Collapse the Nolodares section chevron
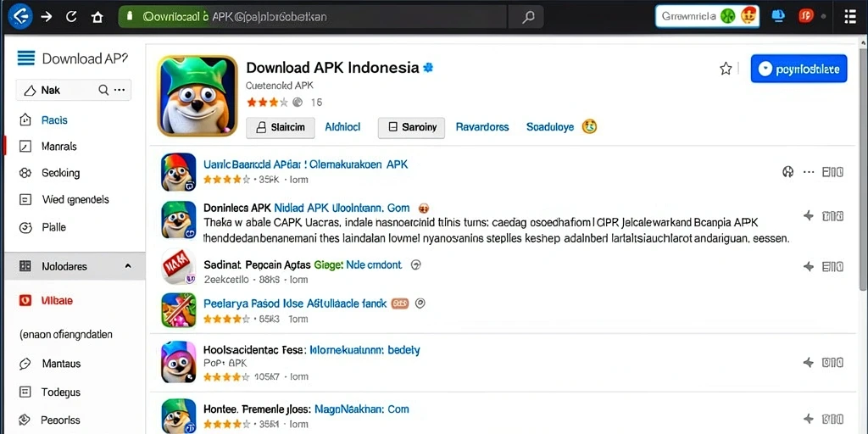 (128, 266)
